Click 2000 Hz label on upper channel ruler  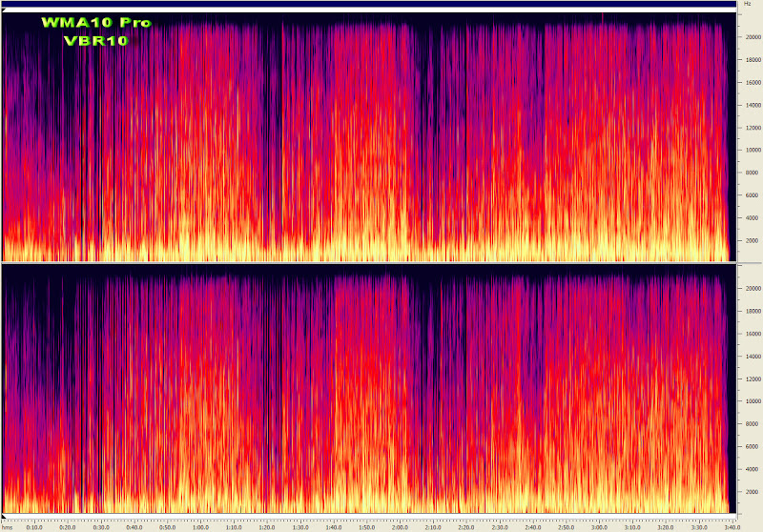point(752,240)
